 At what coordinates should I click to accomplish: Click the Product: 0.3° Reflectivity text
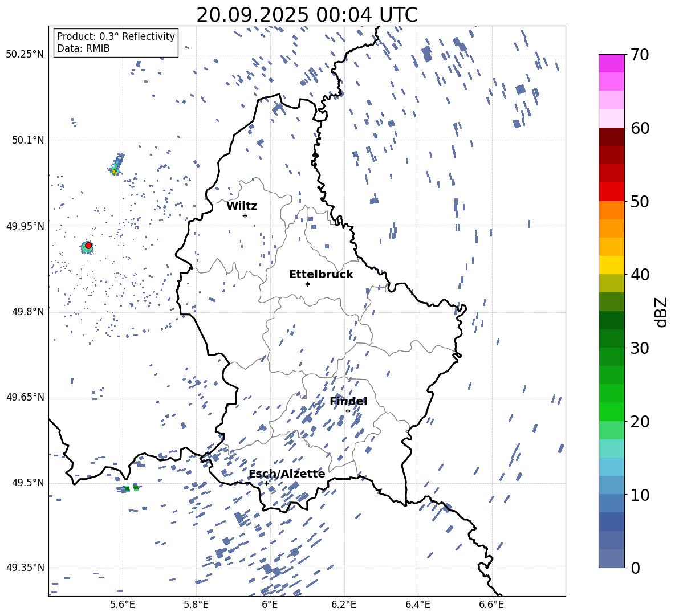point(116,36)
